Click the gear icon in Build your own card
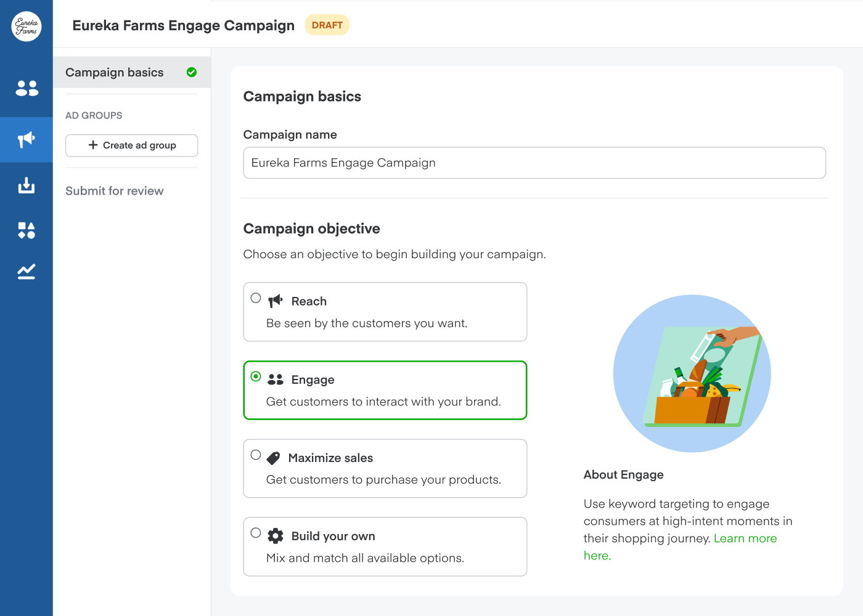This screenshot has width=863, height=616. pos(275,535)
